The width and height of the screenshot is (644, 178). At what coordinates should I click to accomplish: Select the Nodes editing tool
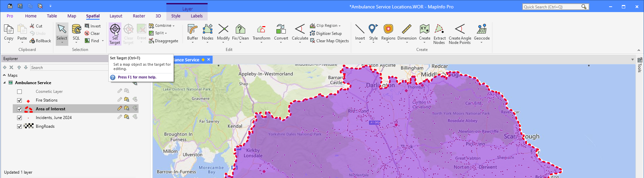tap(207, 29)
